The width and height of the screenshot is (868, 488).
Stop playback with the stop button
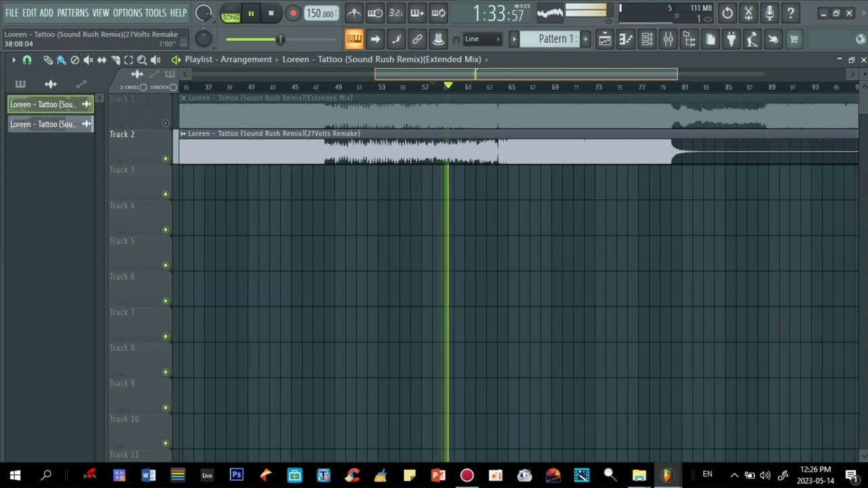(x=271, y=14)
